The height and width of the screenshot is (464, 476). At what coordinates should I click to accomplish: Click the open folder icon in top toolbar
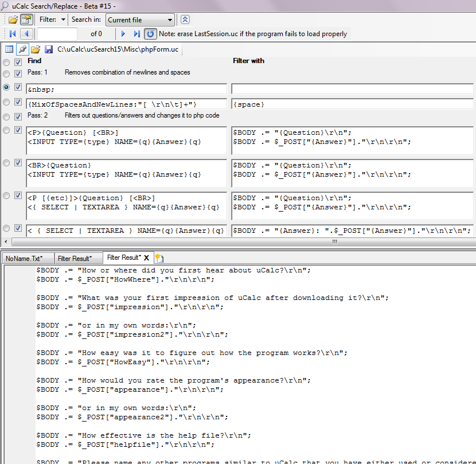tap(13, 20)
